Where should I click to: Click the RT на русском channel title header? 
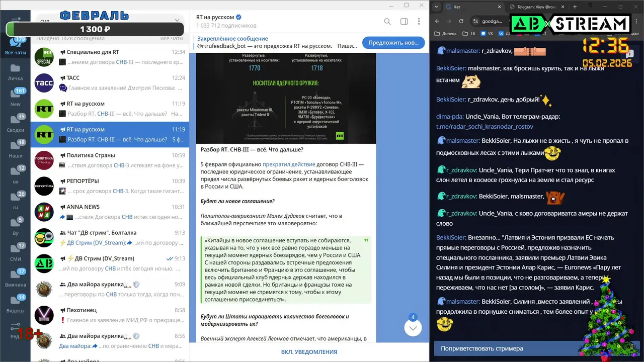(x=219, y=18)
